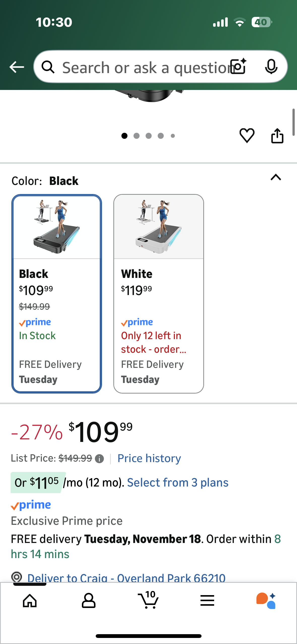Image resolution: width=297 pixels, height=644 pixels.
Task: Open Price history
Action: tap(149, 458)
